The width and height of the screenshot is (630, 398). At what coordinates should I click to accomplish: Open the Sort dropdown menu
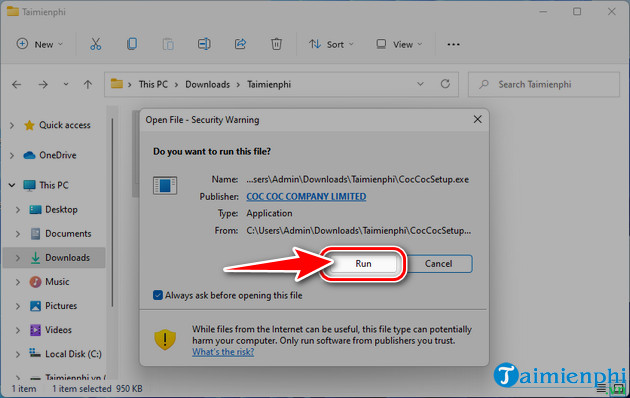331,44
